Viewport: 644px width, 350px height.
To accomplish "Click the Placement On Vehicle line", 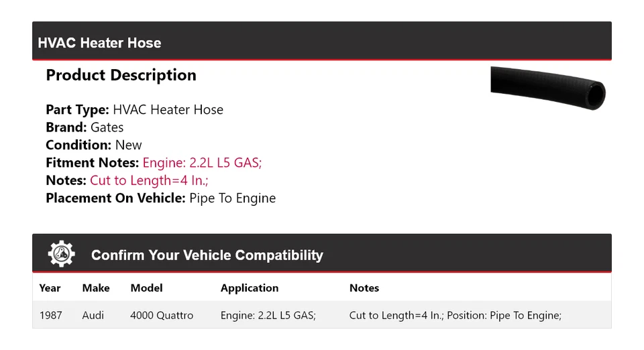I will point(160,198).
